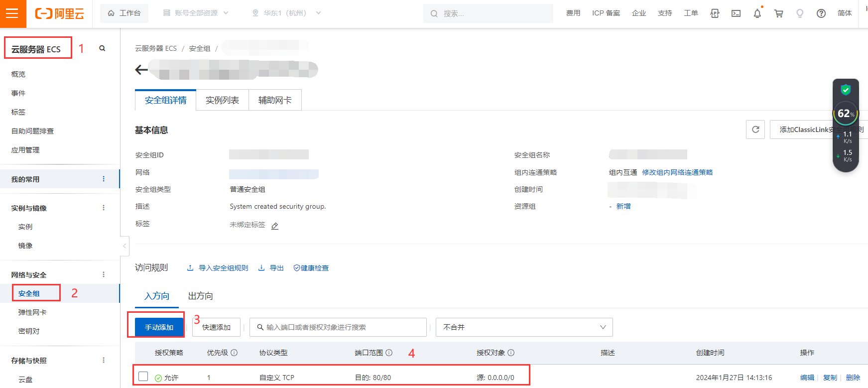Viewport: 868px width, 388px height.
Task: Refresh the security group details
Action: click(755, 129)
